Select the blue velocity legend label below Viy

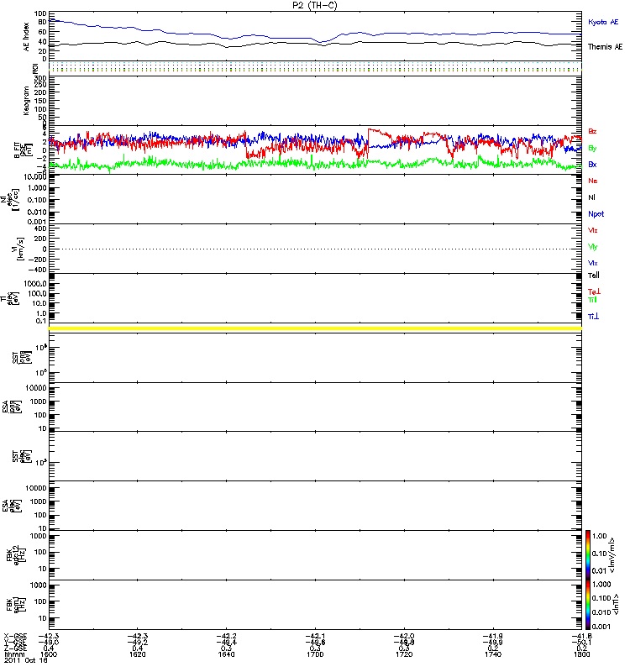[x=593, y=263]
